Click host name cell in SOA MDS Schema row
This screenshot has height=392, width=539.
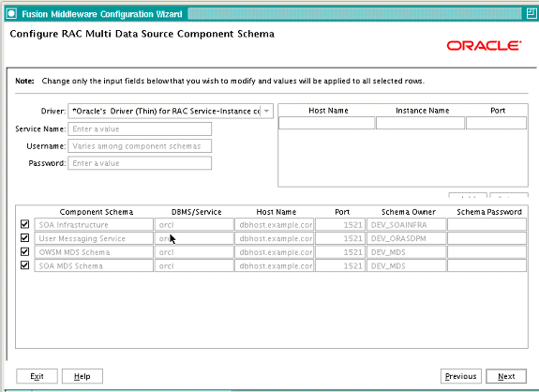[275, 265]
